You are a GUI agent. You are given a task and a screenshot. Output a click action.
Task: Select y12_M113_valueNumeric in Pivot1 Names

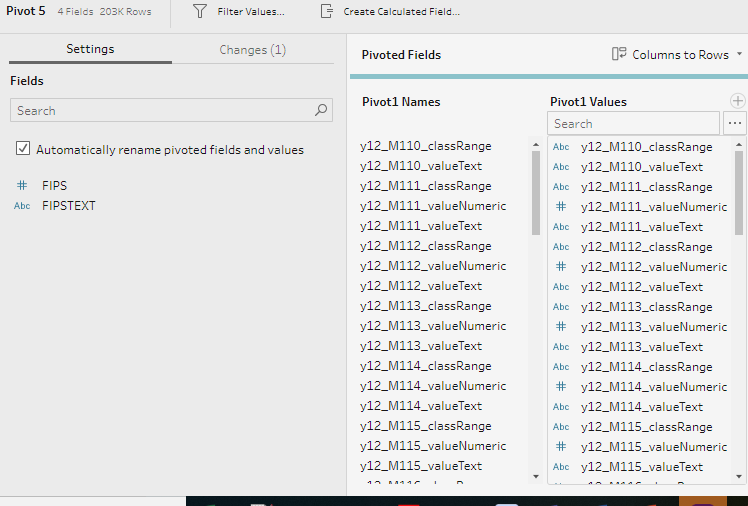(x=433, y=326)
